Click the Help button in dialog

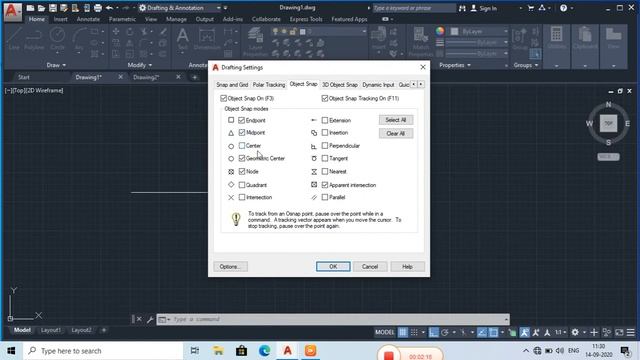pyautogui.click(x=407, y=267)
